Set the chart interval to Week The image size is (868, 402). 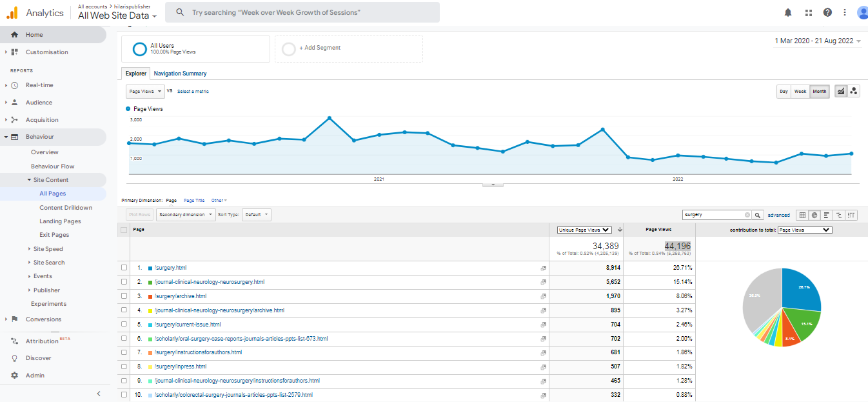pos(800,92)
